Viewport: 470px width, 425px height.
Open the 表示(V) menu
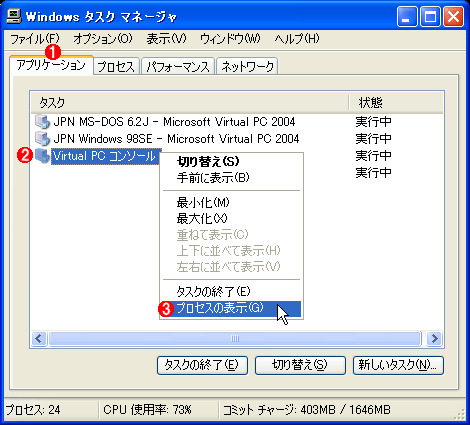point(166,39)
